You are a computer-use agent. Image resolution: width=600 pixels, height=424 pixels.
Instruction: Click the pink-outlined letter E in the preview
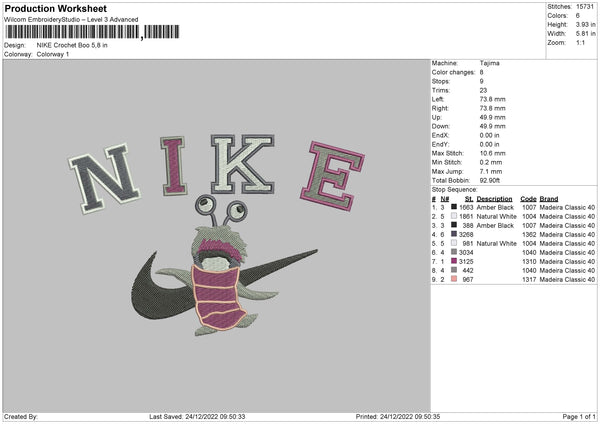[333, 176]
